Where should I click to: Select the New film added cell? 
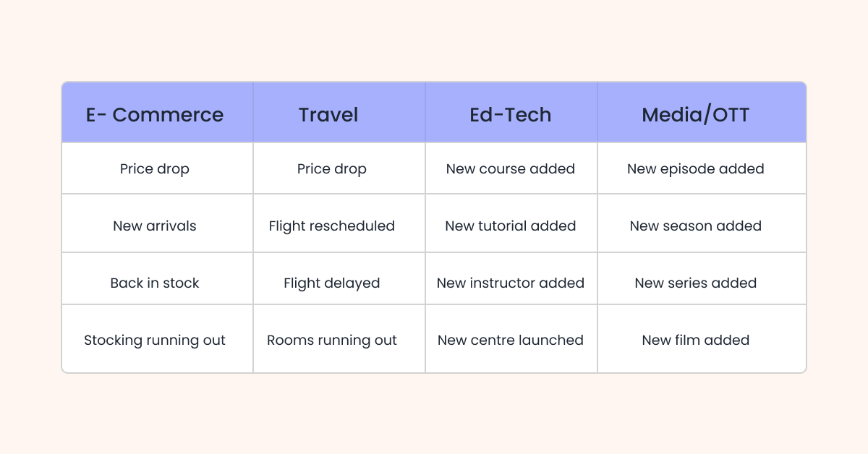[696, 340]
